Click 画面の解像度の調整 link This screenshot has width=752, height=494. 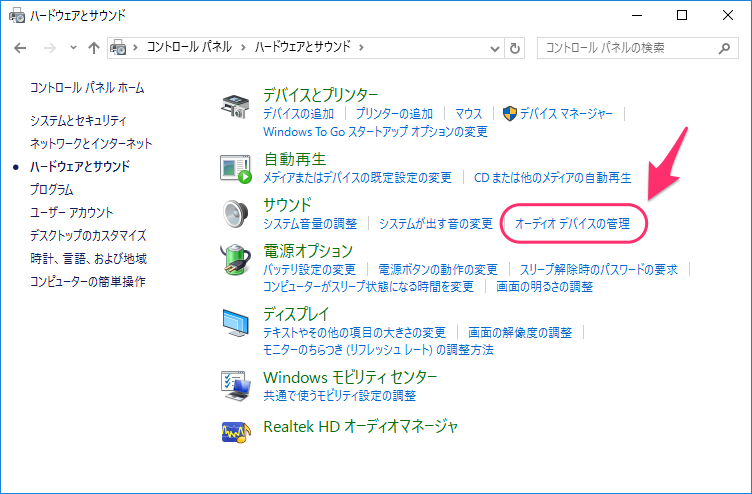(520, 333)
